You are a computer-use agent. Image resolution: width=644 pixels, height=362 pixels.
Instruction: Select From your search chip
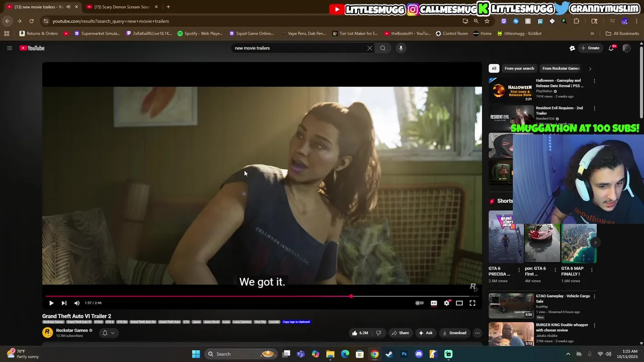tap(519, 68)
